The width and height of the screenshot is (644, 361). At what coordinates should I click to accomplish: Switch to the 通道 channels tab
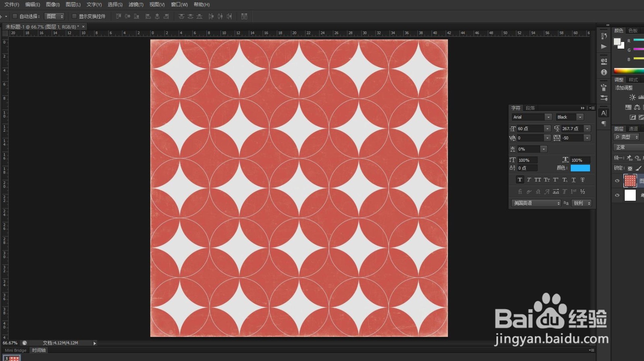click(x=634, y=129)
